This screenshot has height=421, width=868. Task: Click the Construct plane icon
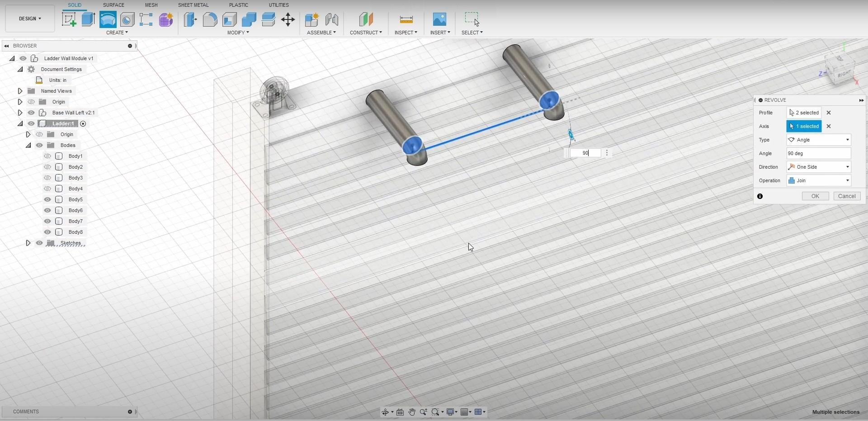click(x=366, y=19)
